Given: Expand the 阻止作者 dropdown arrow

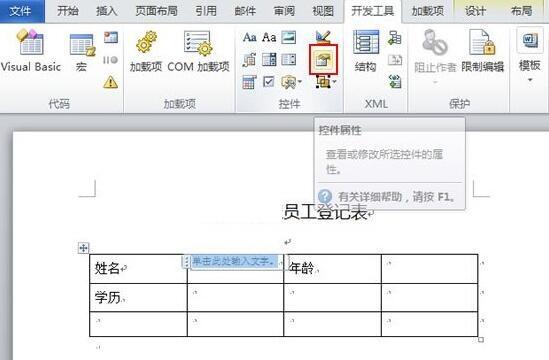Looking at the screenshot, I should point(435,83).
